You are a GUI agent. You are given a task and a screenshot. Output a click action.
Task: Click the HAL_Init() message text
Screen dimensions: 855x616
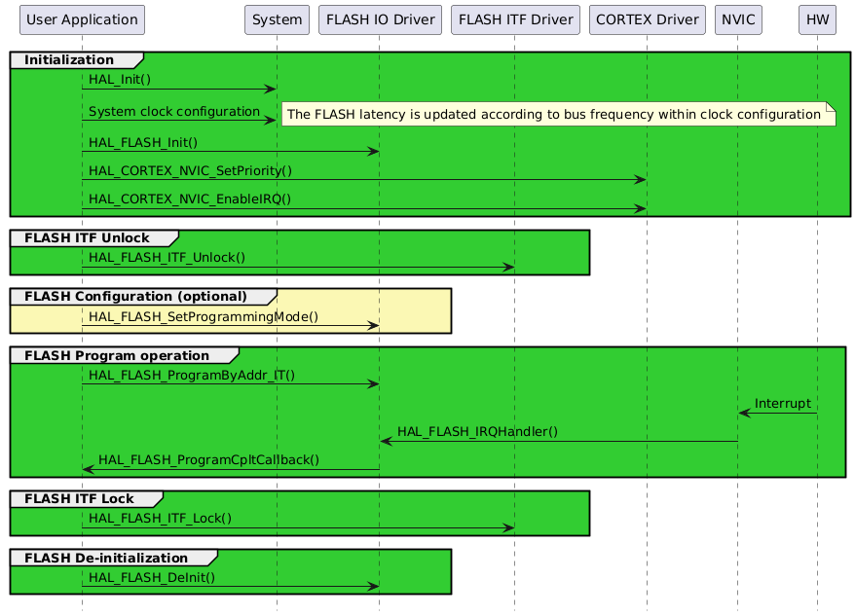click(x=120, y=80)
